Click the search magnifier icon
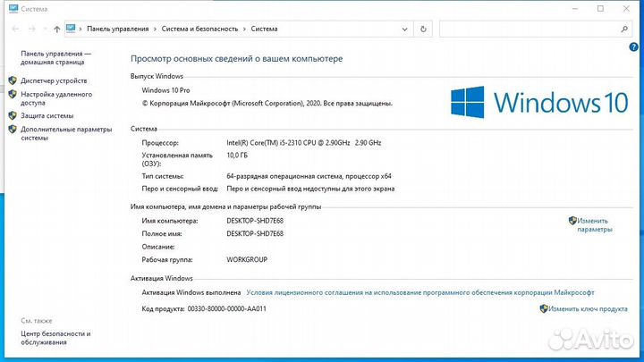This screenshot has height=362, width=644. pos(624,29)
